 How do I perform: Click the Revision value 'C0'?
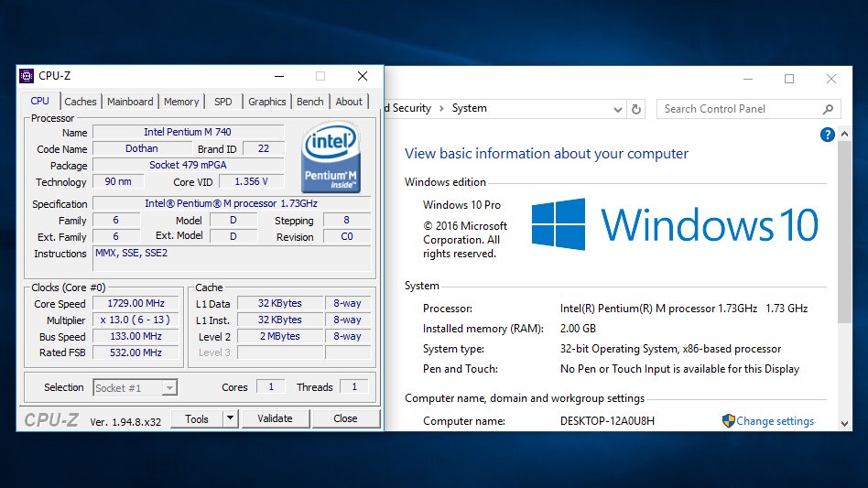tap(346, 237)
